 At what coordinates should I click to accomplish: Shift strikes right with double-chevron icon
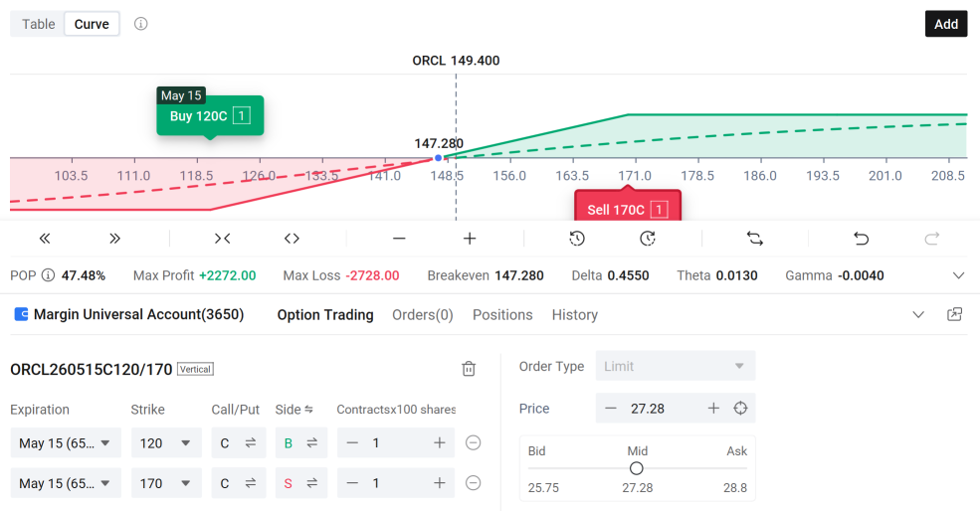coord(114,239)
